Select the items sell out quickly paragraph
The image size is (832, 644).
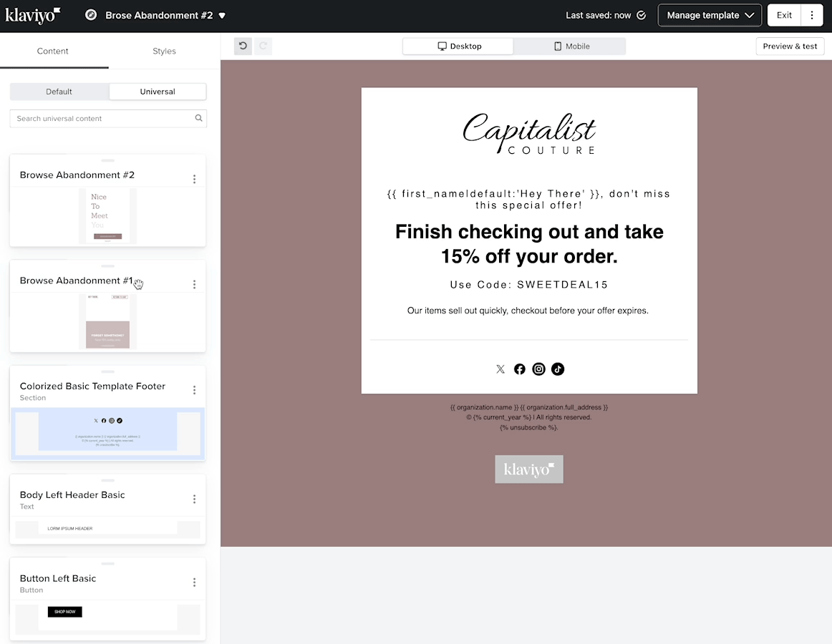coord(528,311)
